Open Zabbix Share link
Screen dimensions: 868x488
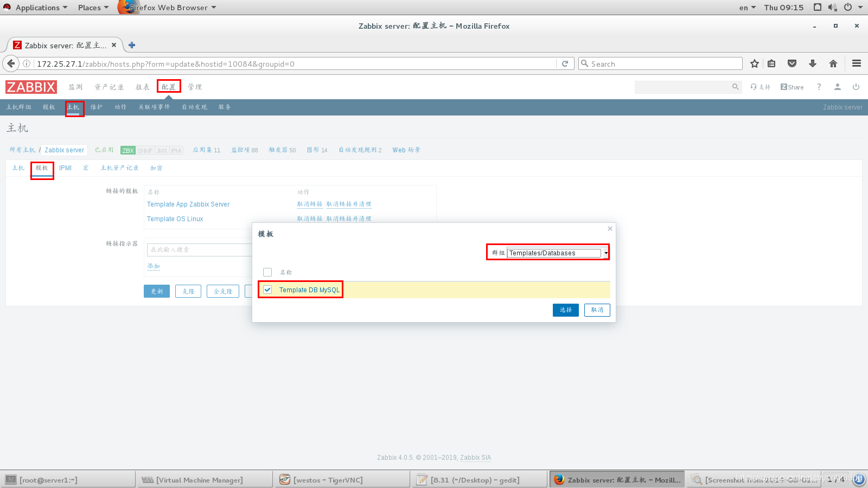(x=792, y=87)
